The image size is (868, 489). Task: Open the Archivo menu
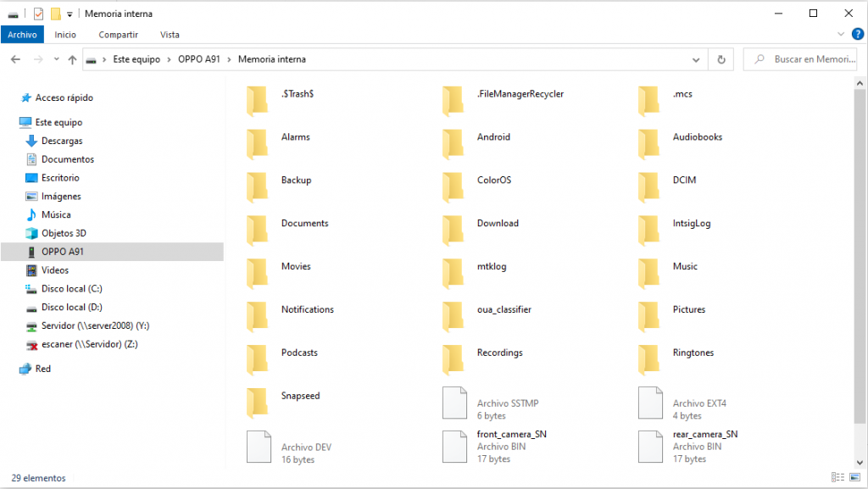[22, 35]
